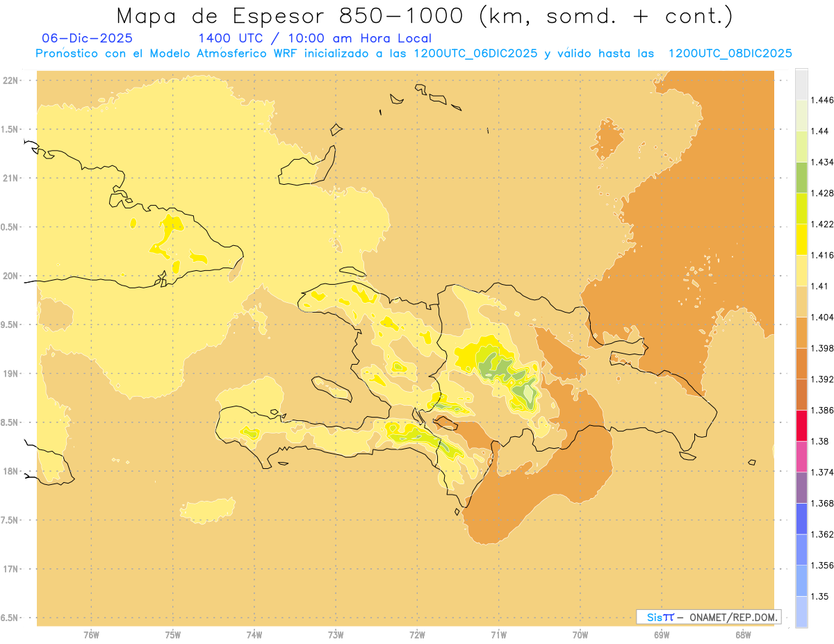Click the colorbar value "1.386"
834x644 pixels.
[821, 410]
